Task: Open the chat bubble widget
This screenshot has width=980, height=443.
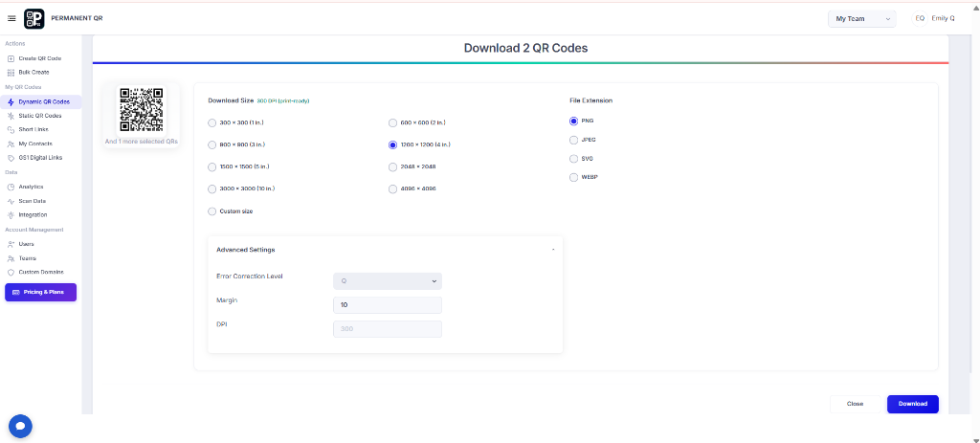Action: click(x=20, y=426)
